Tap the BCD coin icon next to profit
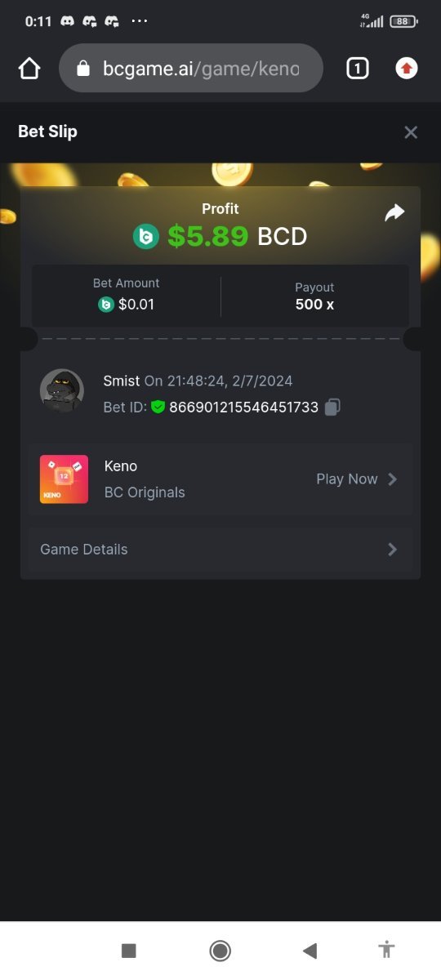441x980 pixels. [146, 237]
